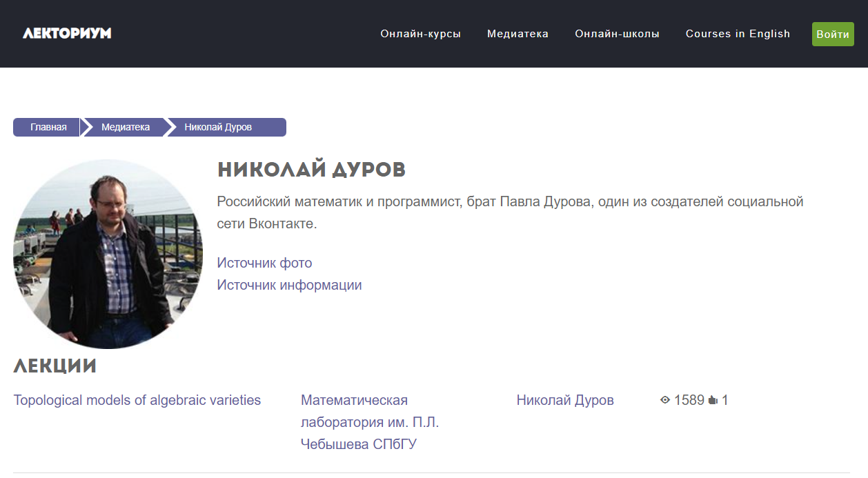868x478 pixels.
Task: Click the Медиатека breadcrumb segment
Action: point(126,127)
